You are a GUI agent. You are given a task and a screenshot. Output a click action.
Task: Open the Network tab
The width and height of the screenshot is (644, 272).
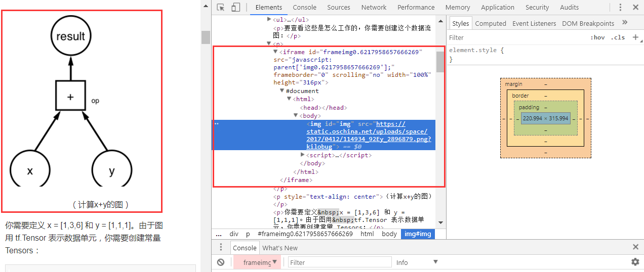374,7
